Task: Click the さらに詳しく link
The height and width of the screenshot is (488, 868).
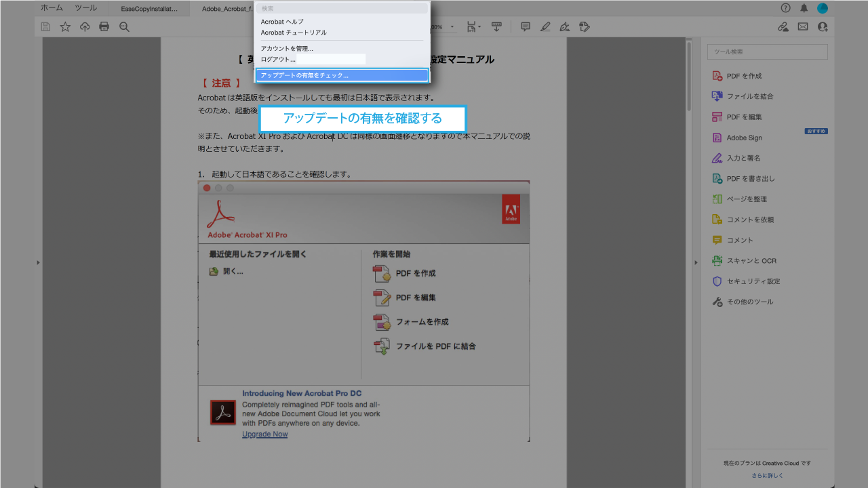Action: tap(766, 476)
